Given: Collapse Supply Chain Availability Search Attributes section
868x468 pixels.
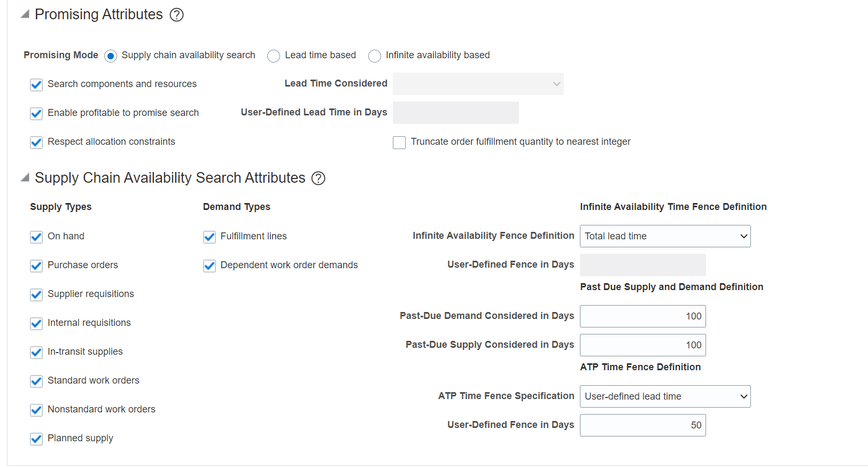Looking at the screenshot, I should tap(25, 178).
